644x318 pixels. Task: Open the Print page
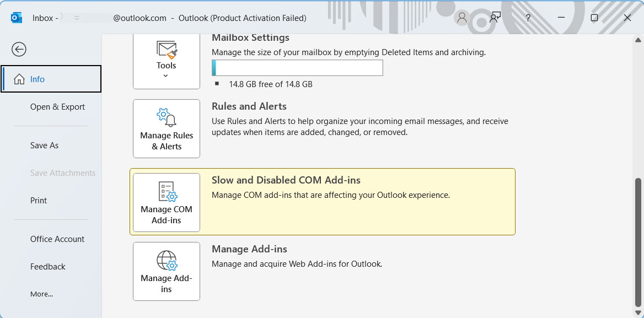[38, 200]
